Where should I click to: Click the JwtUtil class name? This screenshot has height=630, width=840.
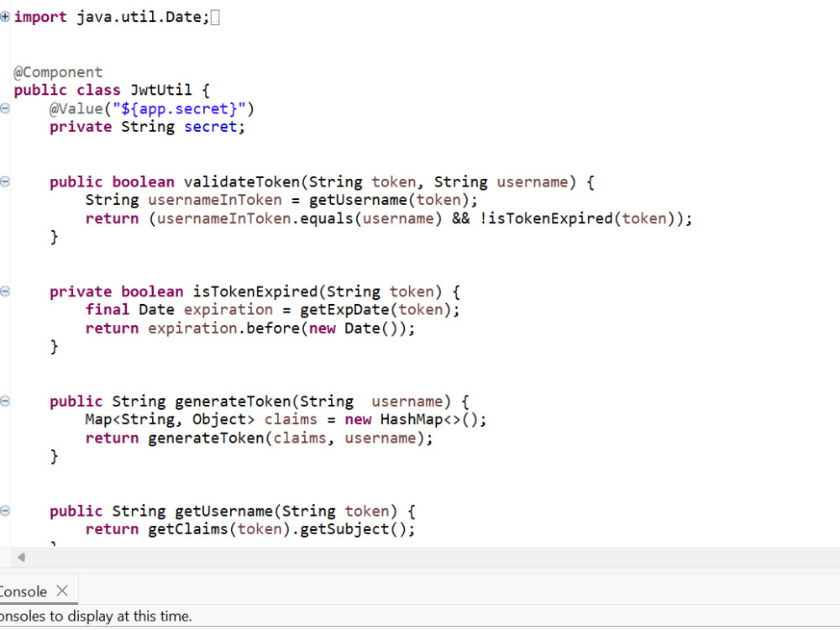(x=160, y=90)
